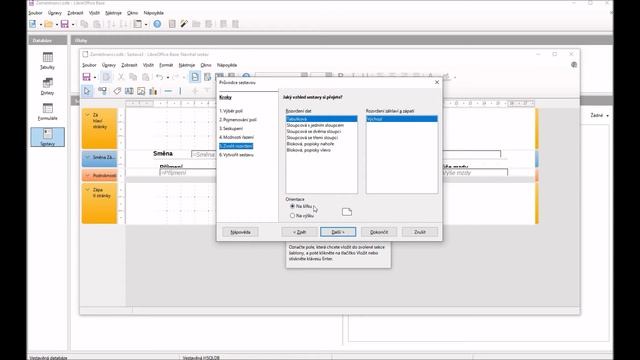Click Copy icon in main Base toolbar
Image resolution: width=640 pixels, height=360 pixels.
coord(84,24)
